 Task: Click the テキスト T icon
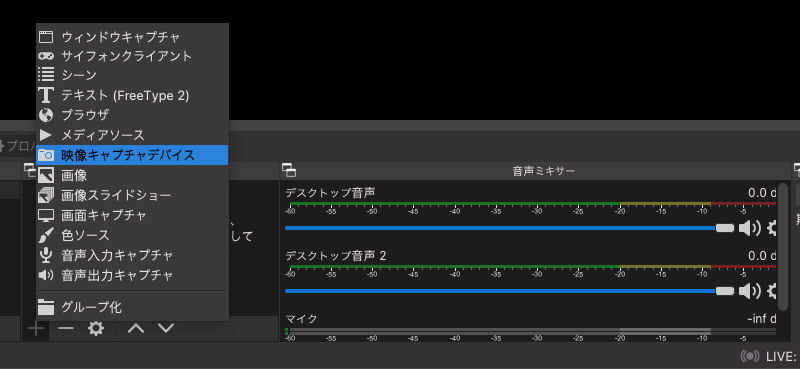click(x=46, y=95)
